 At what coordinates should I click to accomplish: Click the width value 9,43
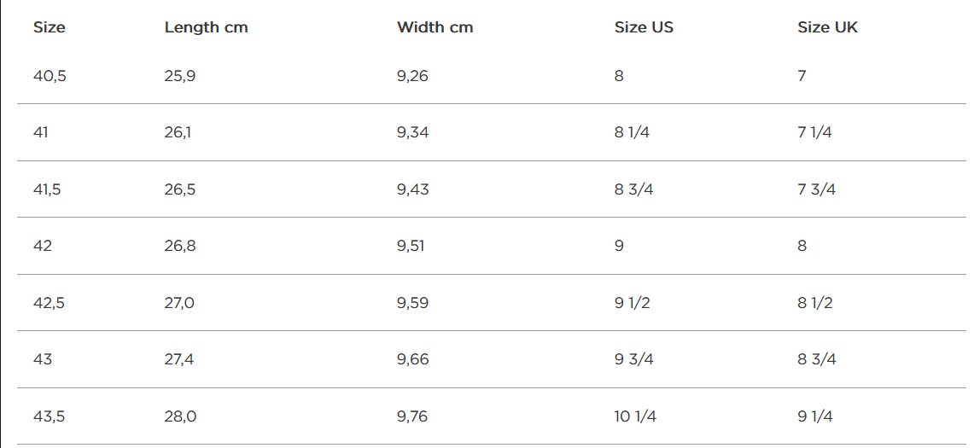point(412,189)
